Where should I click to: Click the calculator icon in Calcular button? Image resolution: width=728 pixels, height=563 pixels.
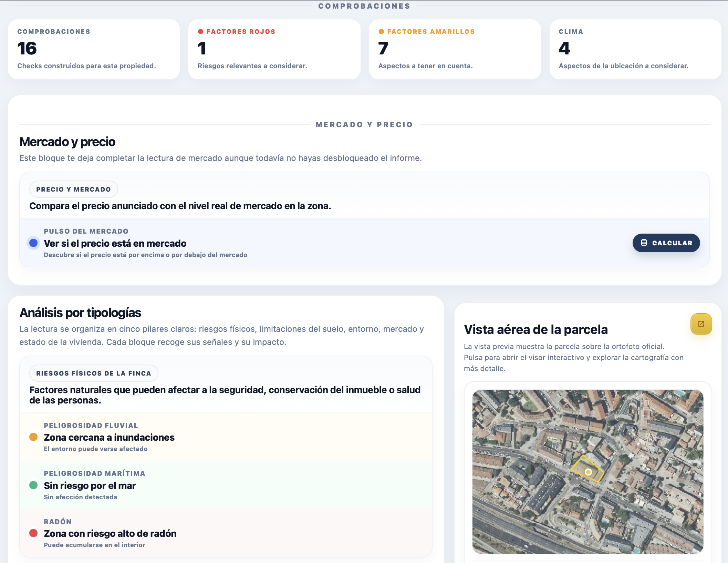(x=644, y=243)
